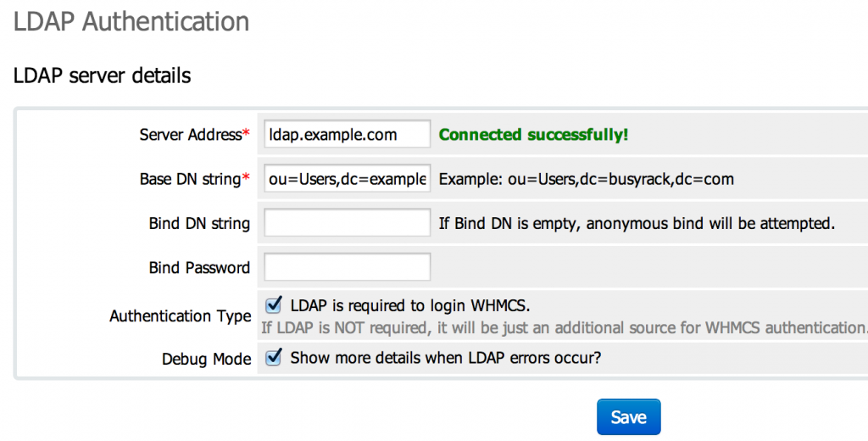
Task: Toggle the Debug Mode checkbox
Action: [274, 357]
